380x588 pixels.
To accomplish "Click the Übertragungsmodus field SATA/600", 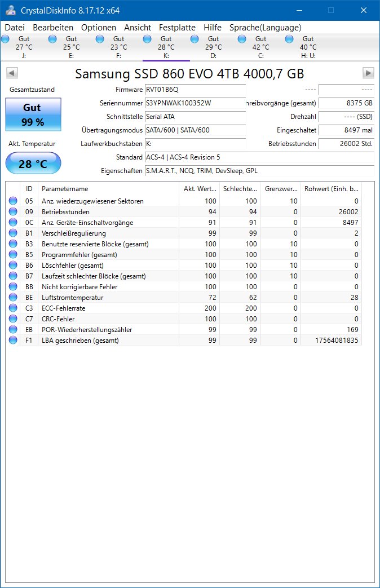I will [x=195, y=130].
